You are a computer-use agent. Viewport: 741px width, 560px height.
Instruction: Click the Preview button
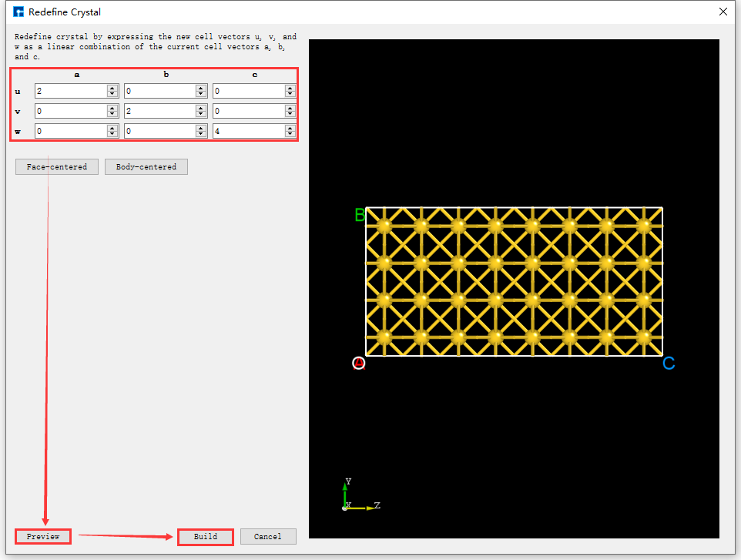(x=42, y=536)
